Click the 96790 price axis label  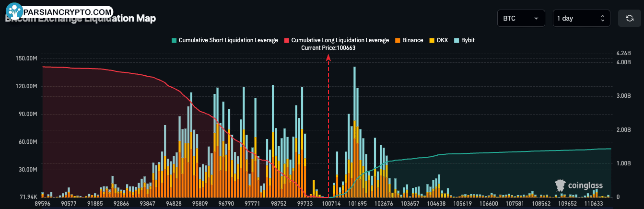click(x=225, y=204)
